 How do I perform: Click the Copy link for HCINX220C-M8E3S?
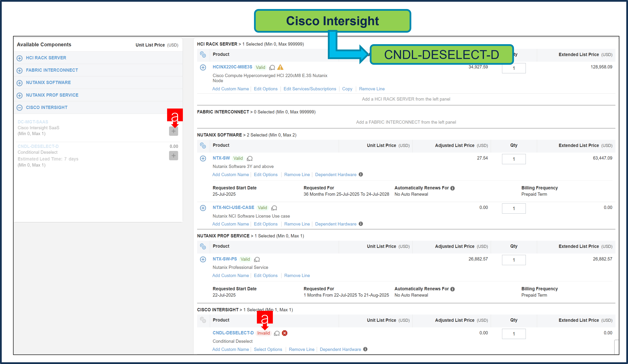click(347, 89)
